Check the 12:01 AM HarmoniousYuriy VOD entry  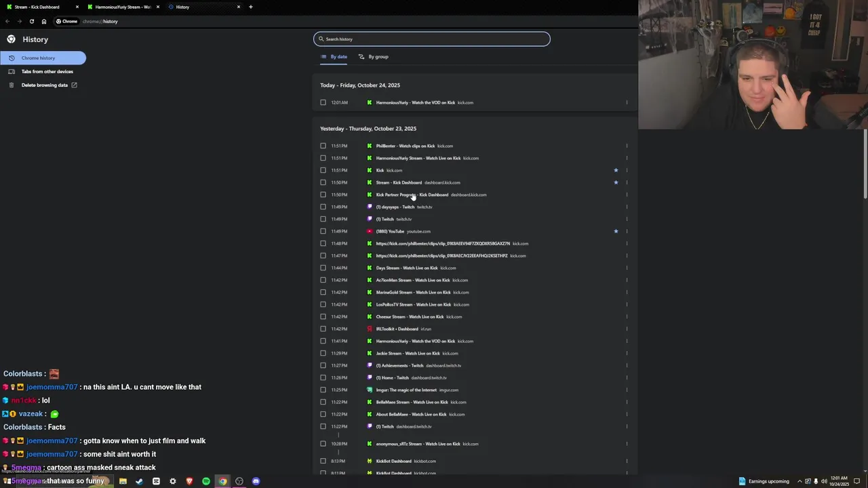[323, 102]
